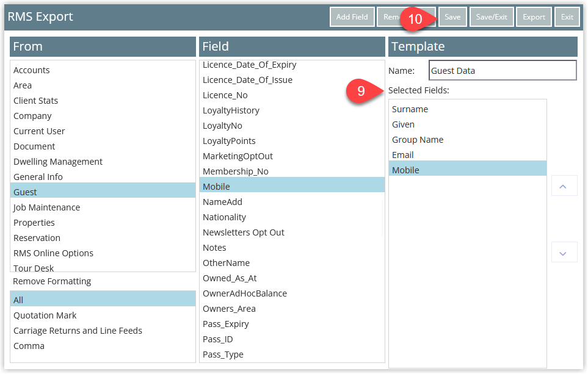The height and width of the screenshot is (374, 588).
Task: Pick the OwnerAdHocBalance field
Action: (x=292, y=293)
